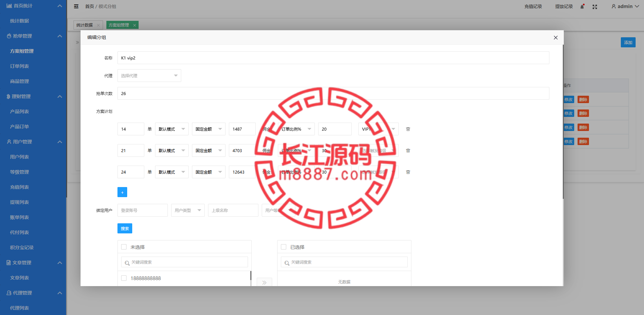Open the 选择代理 dropdown

click(149, 76)
